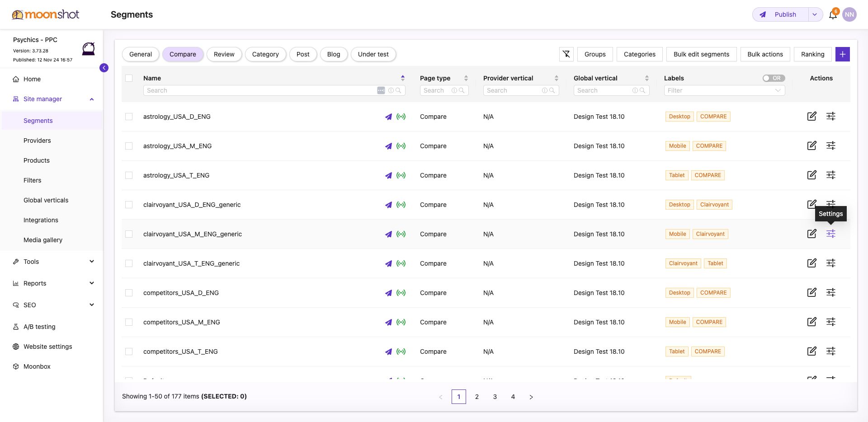
Task: Open settings for competitors_USA_D_ENG
Action: (831, 292)
